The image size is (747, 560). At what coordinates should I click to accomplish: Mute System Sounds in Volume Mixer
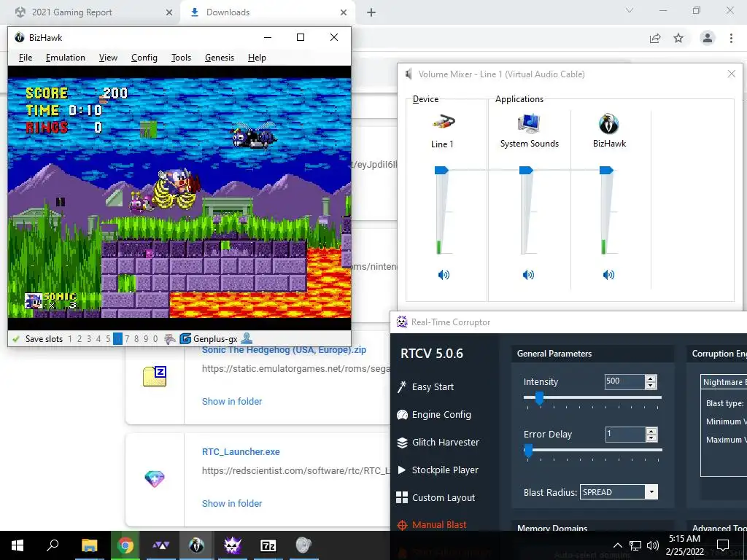(528, 275)
